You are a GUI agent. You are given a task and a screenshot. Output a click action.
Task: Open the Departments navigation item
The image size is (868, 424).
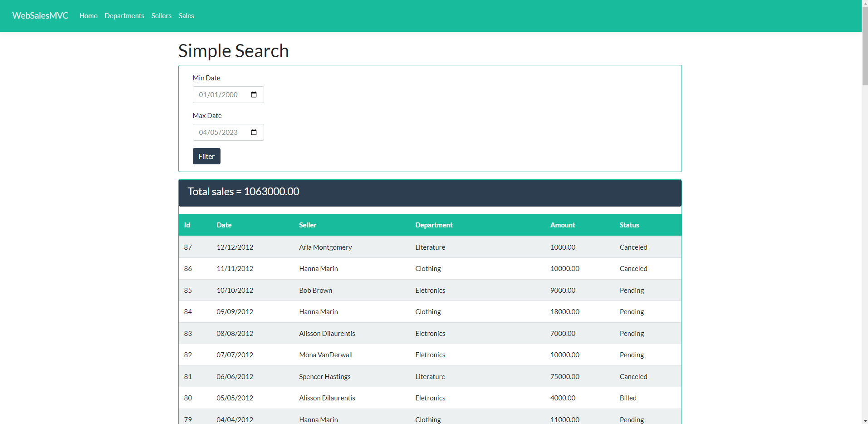124,15
